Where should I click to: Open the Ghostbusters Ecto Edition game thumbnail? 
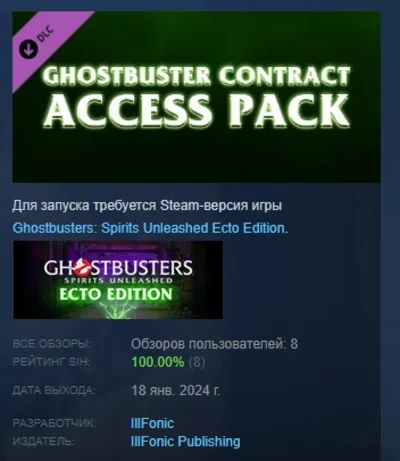point(118,280)
